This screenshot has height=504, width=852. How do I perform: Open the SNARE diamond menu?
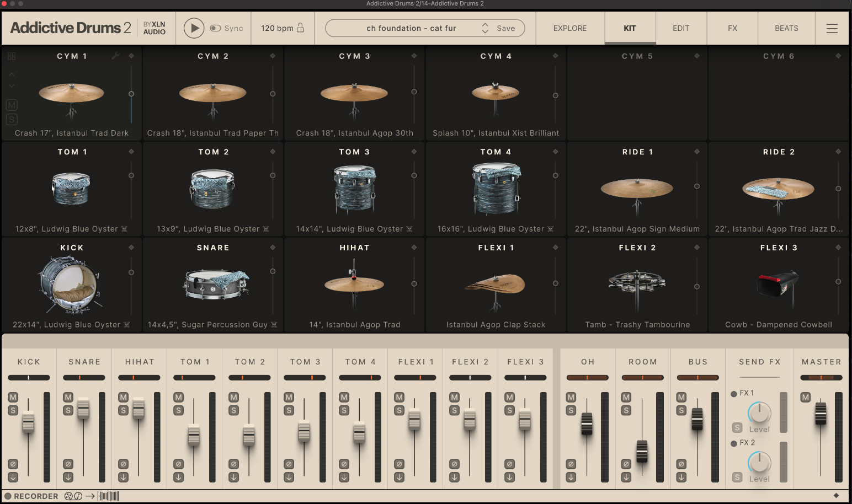273,248
